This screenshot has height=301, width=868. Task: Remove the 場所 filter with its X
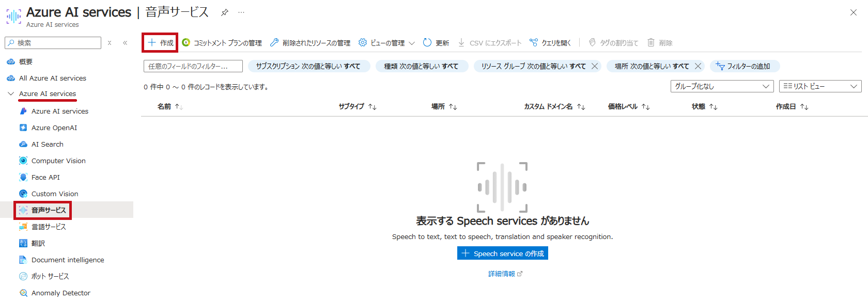point(698,66)
